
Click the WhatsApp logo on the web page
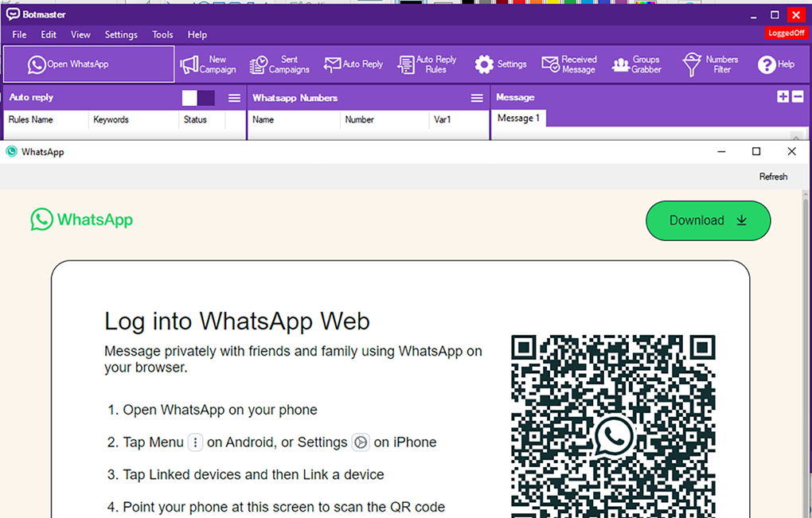82,220
